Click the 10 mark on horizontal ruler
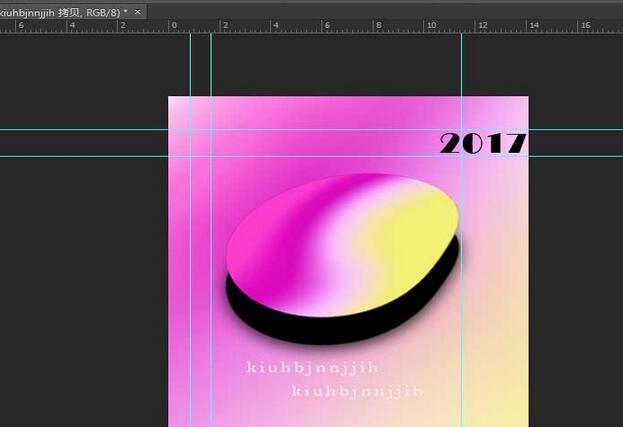Image resolution: width=623 pixels, height=427 pixels. point(428,25)
